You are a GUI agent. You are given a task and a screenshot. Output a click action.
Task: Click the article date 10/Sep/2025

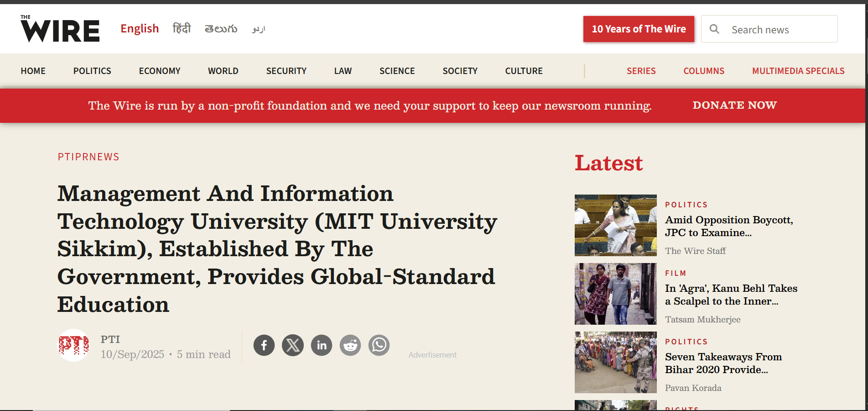[132, 354]
